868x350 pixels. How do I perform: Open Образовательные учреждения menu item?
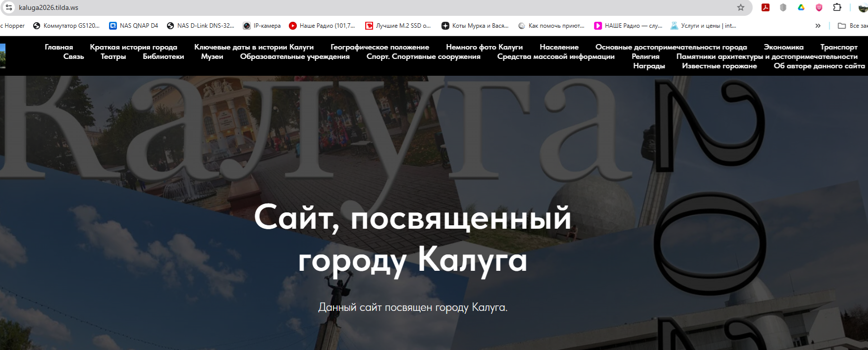295,56
